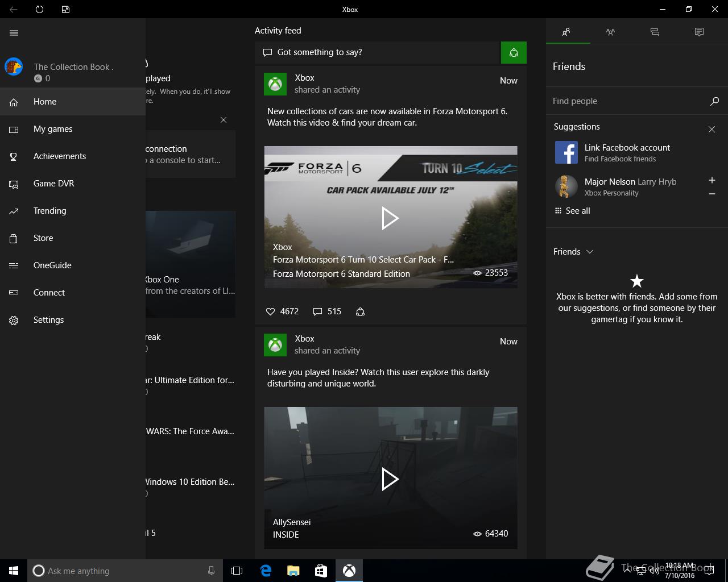Close the connection notice with X

coord(224,120)
